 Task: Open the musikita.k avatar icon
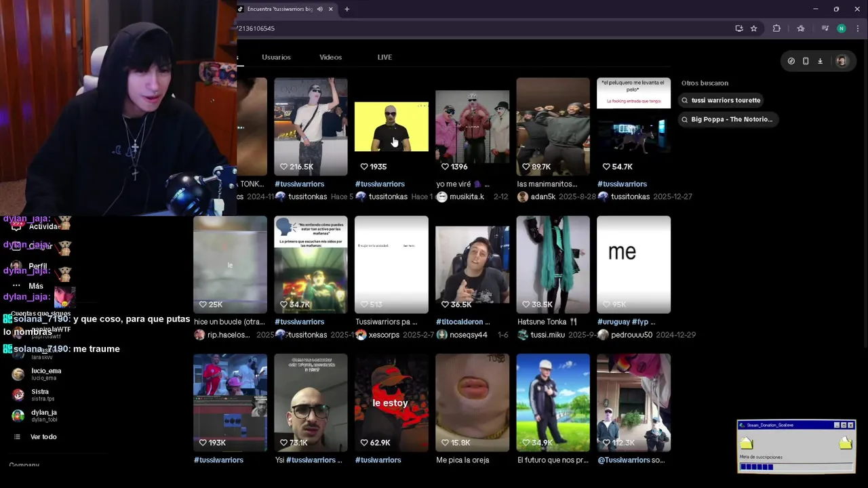pos(442,197)
